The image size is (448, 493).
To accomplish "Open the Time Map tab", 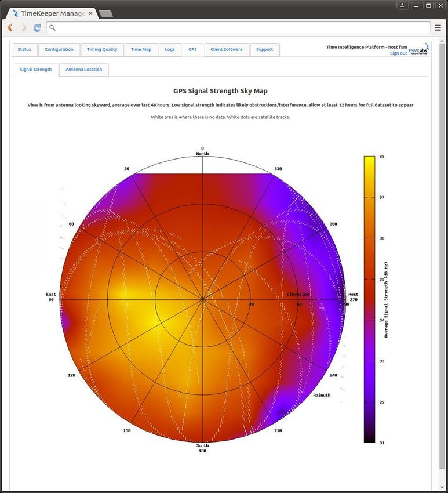I will tap(141, 50).
